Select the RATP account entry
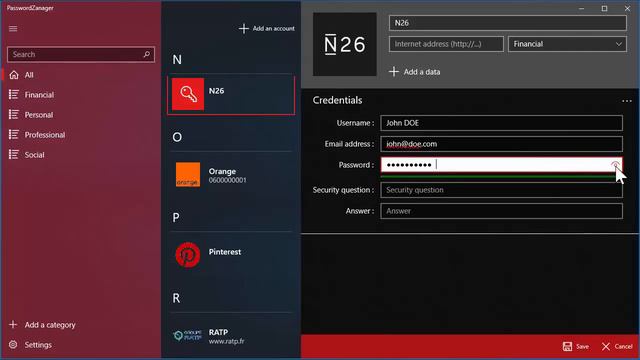 tap(231, 336)
